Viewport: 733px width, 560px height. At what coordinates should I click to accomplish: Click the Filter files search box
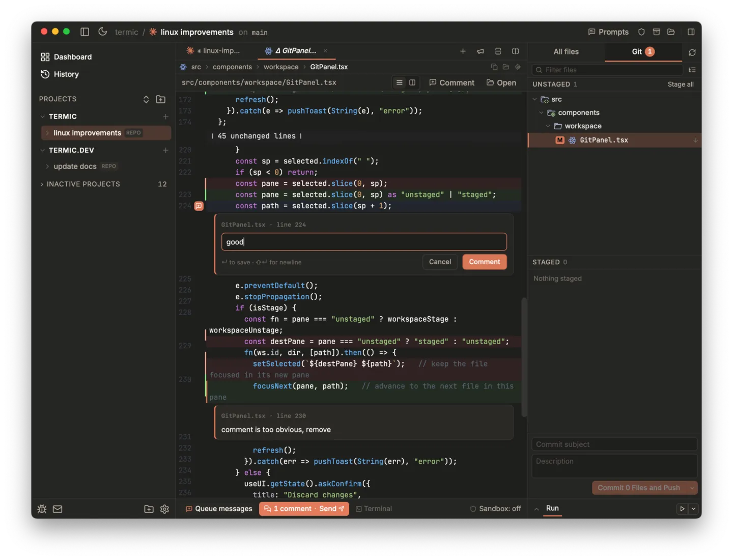(x=607, y=70)
